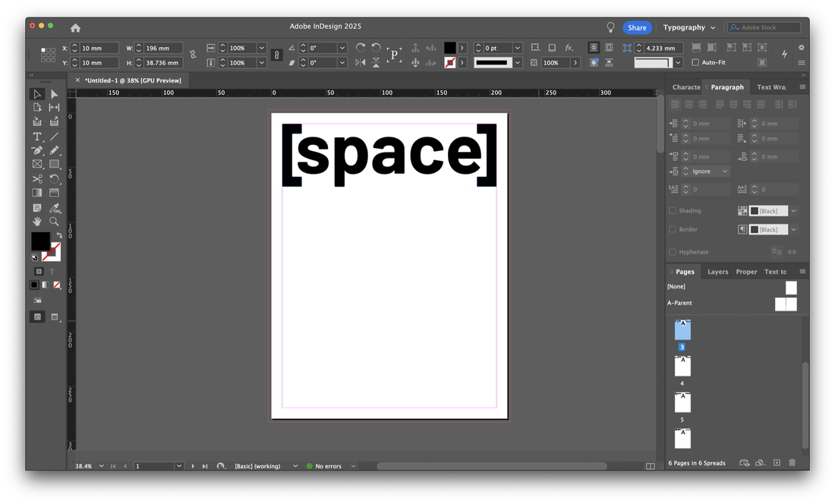
Task: Choose the Gap tool
Action: [x=55, y=108]
